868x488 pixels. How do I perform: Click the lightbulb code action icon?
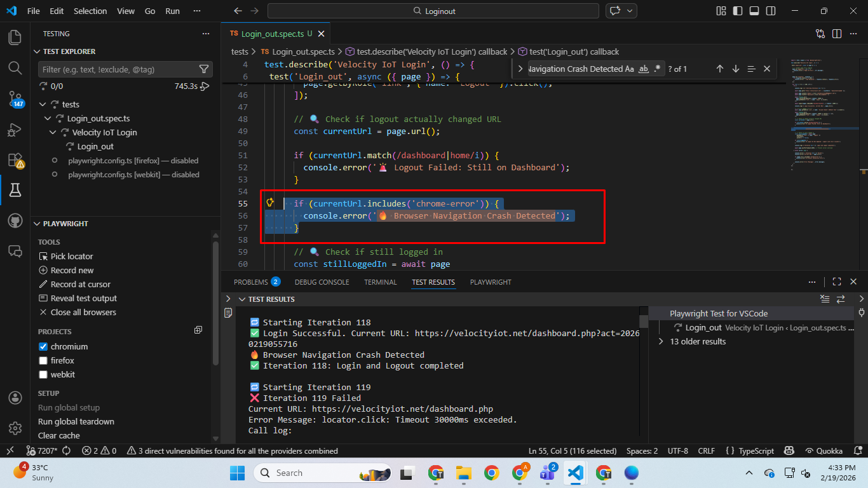(x=269, y=203)
